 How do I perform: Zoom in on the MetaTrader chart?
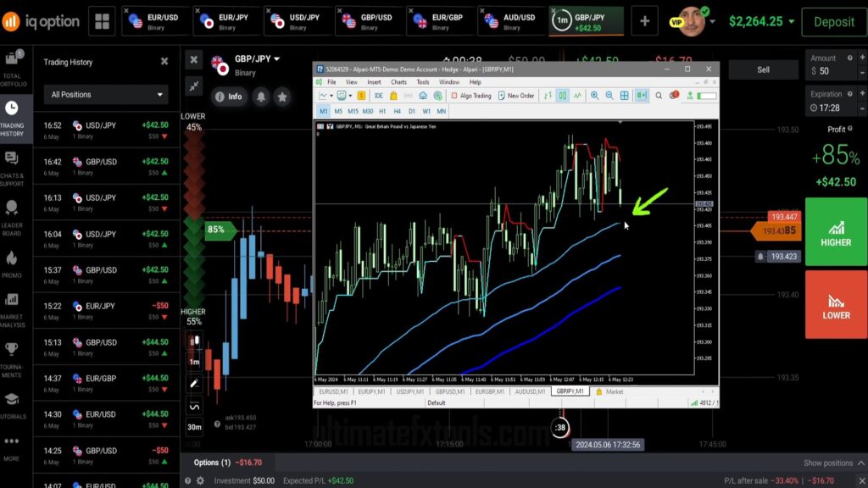pos(596,95)
